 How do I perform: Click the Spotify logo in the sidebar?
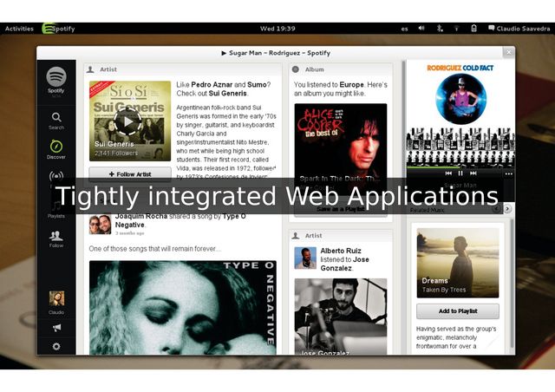click(x=56, y=79)
